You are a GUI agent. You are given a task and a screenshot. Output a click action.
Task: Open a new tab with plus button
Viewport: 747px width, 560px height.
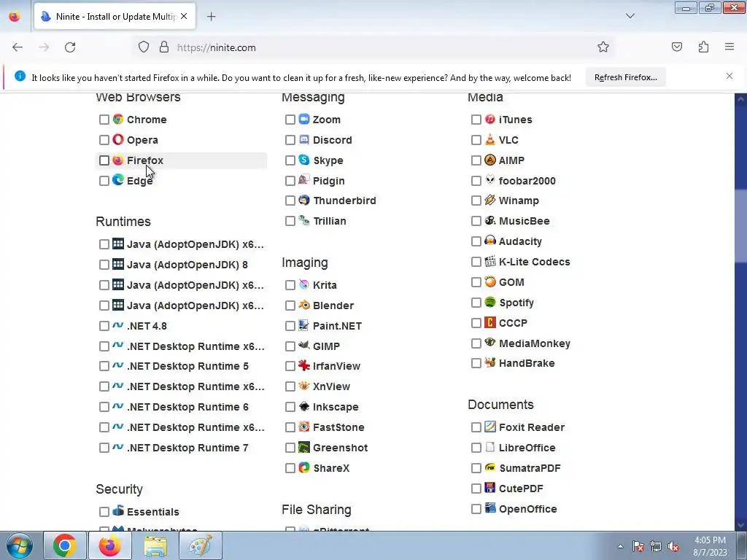pos(211,17)
